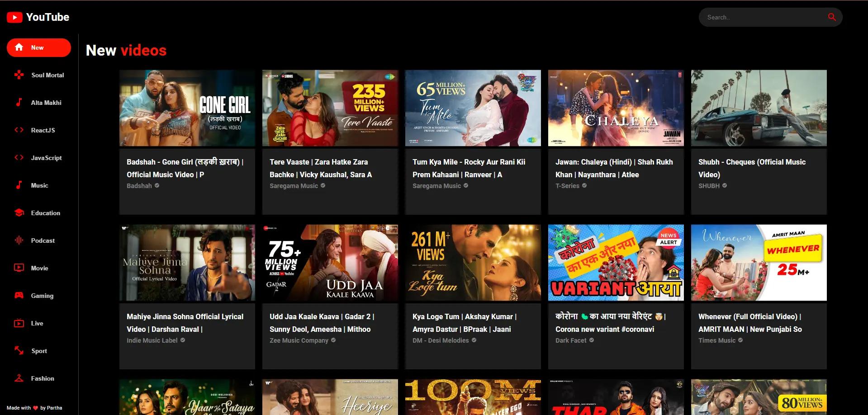
Task: Visit the SHUBH channel name
Action: 709,186
